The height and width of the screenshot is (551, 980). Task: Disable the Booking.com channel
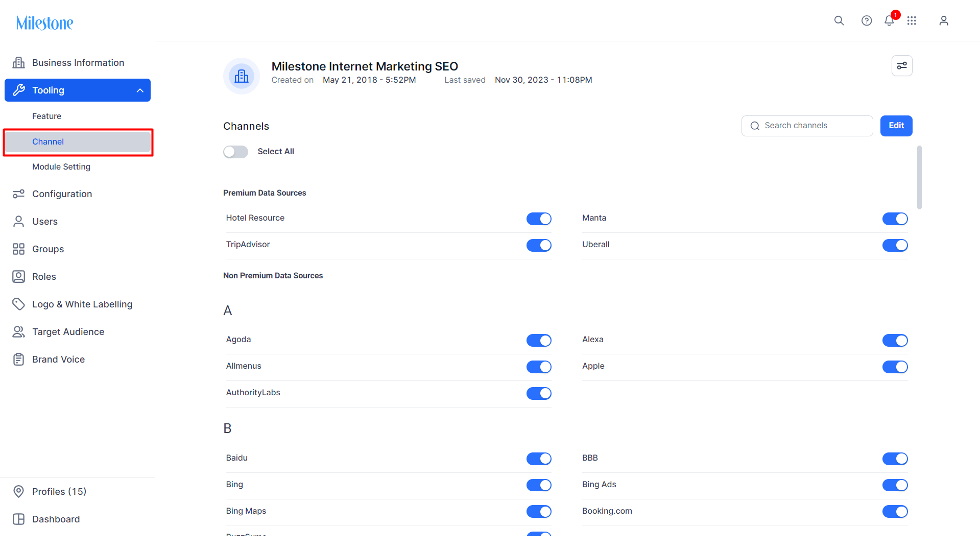point(895,511)
